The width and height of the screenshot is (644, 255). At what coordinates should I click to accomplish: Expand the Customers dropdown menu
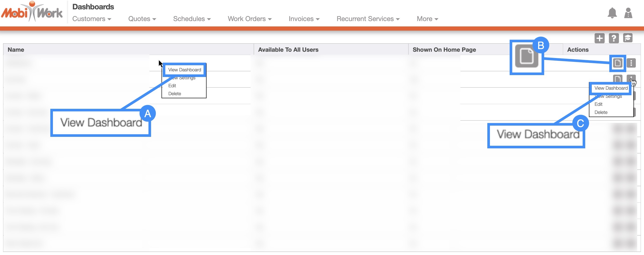[x=92, y=19]
